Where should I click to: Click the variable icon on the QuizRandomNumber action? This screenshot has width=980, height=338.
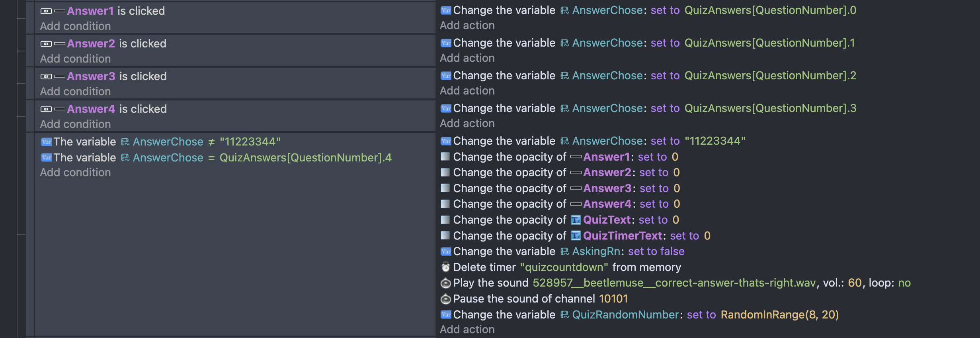pos(445,315)
